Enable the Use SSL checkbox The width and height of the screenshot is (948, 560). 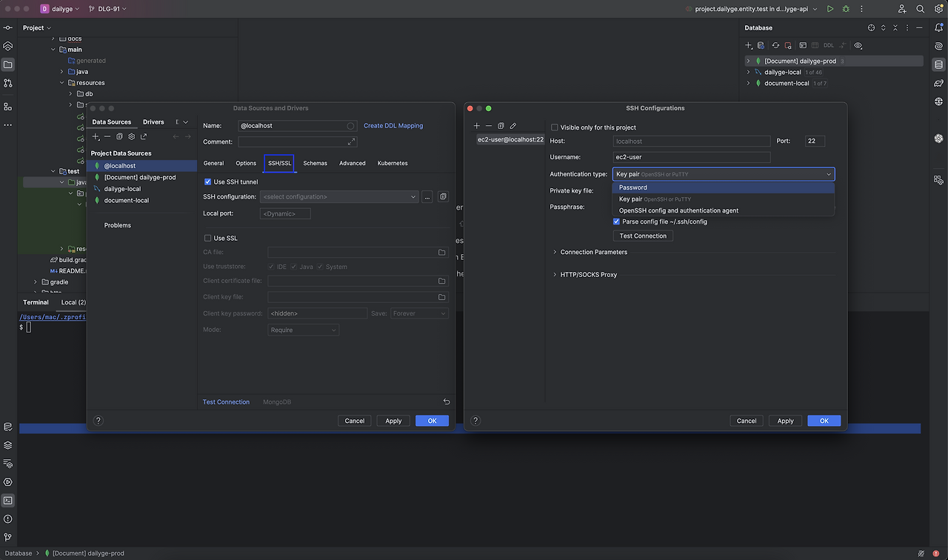(x=208, y=239)
